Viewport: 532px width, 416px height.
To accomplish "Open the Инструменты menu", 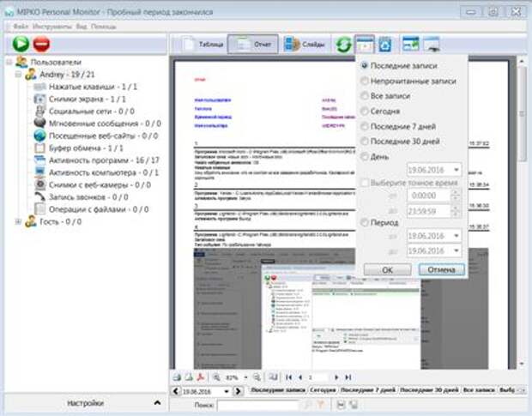I will click(x=51, y=27).
